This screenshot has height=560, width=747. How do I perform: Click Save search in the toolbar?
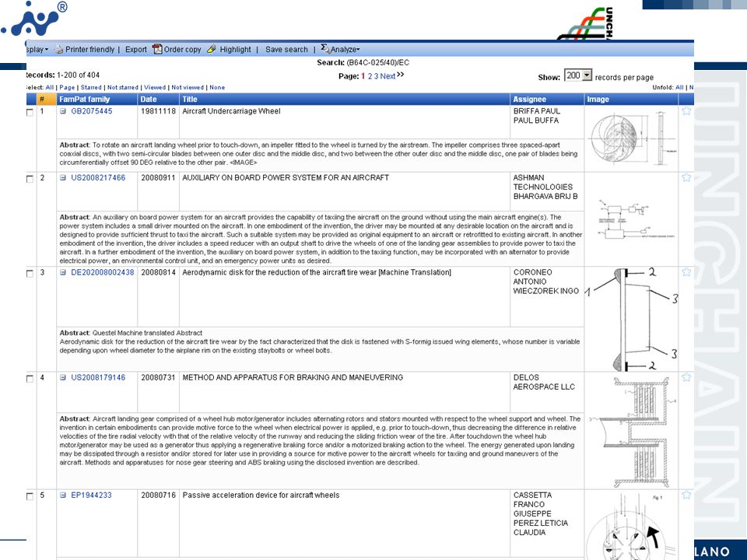[286, 50]
